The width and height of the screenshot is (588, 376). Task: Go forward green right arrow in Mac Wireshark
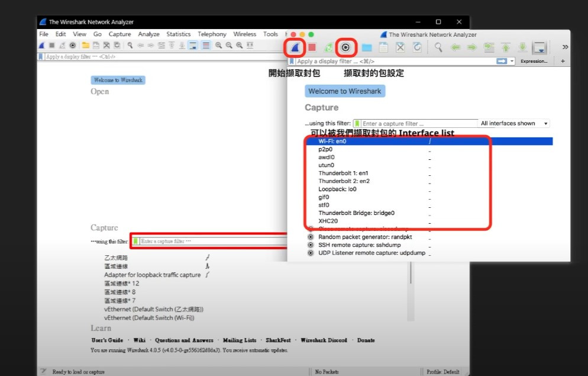(x=471, y=47)
